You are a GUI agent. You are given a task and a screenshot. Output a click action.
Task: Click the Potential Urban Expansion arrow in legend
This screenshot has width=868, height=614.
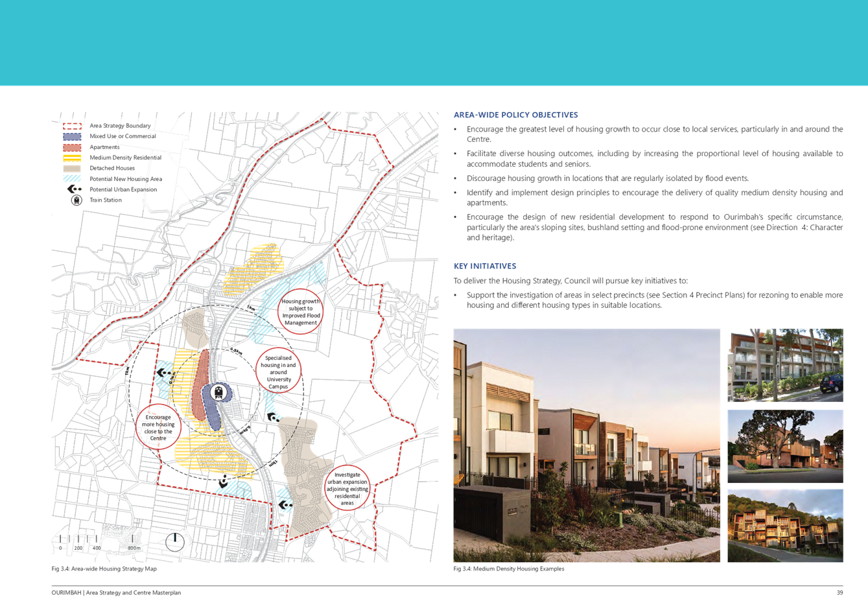tap(74, 189)
